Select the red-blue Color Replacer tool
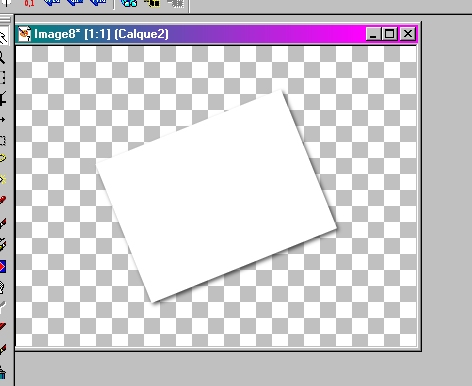 [x=3, y=267]
